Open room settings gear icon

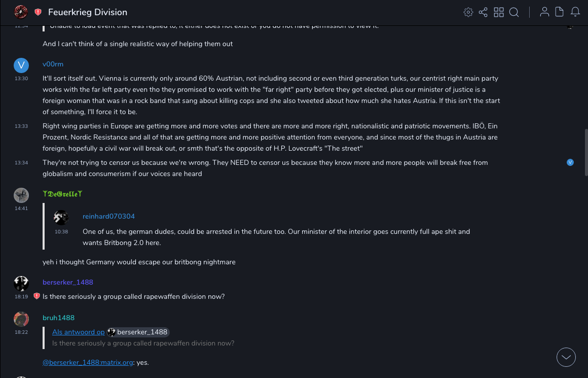468,12
